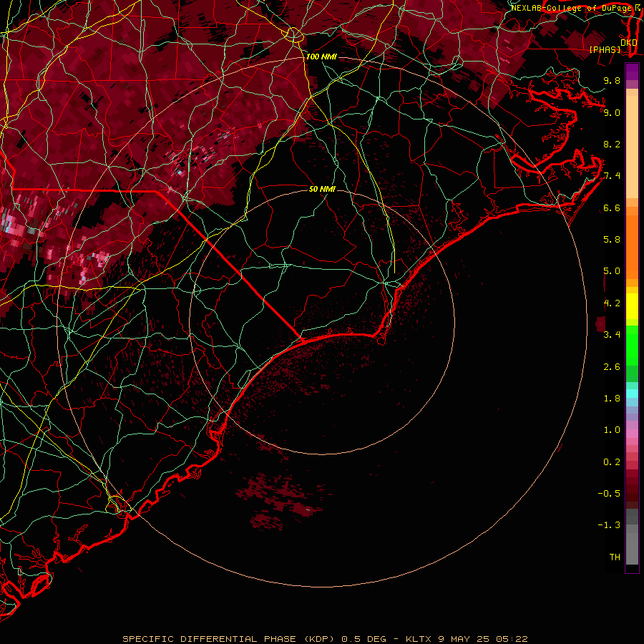
Task: Click the -0.5 legend value
Action: (609, 494)
